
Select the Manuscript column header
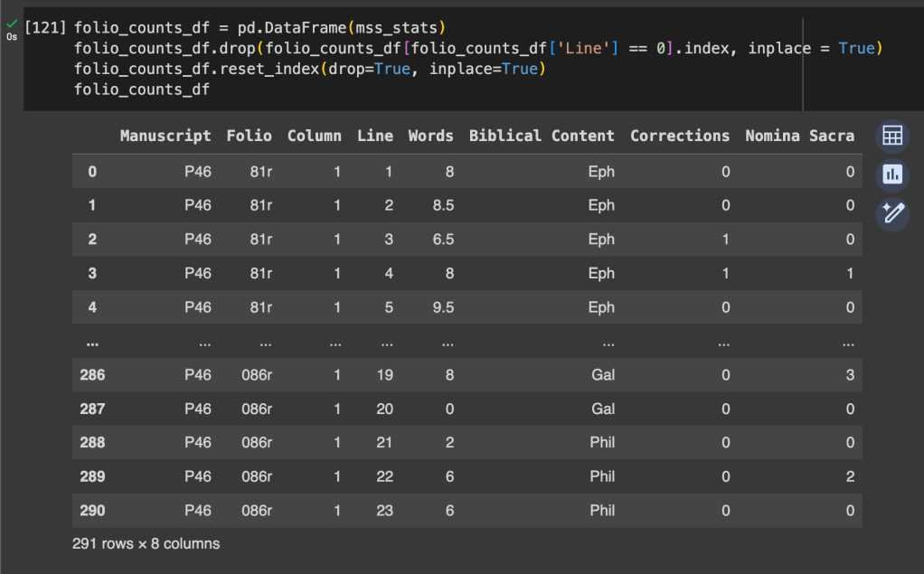(165, 136)
